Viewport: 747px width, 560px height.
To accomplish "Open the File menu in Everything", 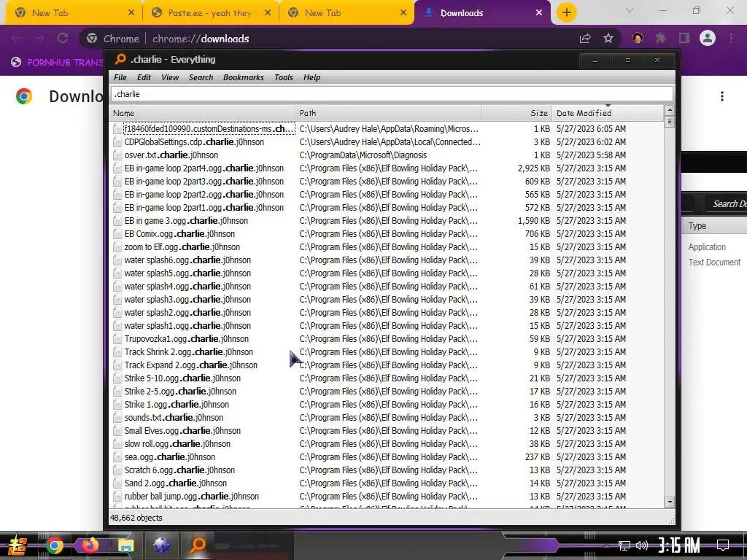I will [120, 77].
